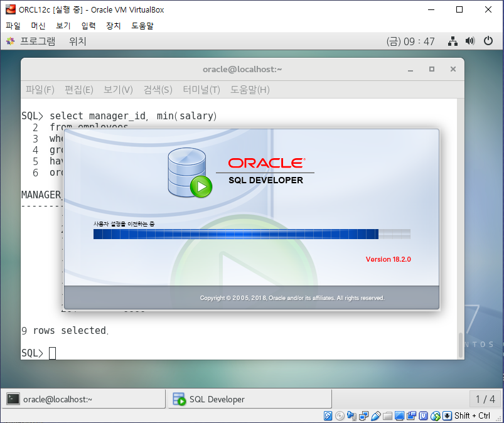This screenshot has height=423, width=504.
Task: Open the terminal 편집(E) menu
Action: coord(78,90)
